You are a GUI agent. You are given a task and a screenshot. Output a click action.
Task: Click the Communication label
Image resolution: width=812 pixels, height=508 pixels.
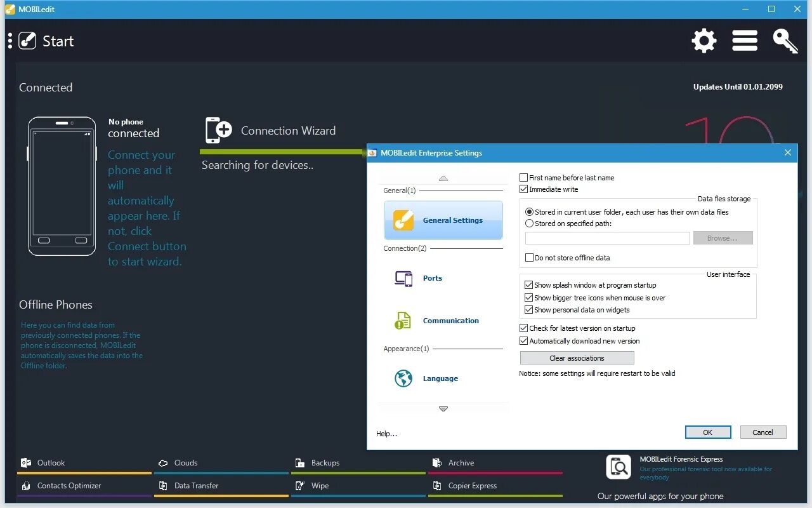pos(451,321)
